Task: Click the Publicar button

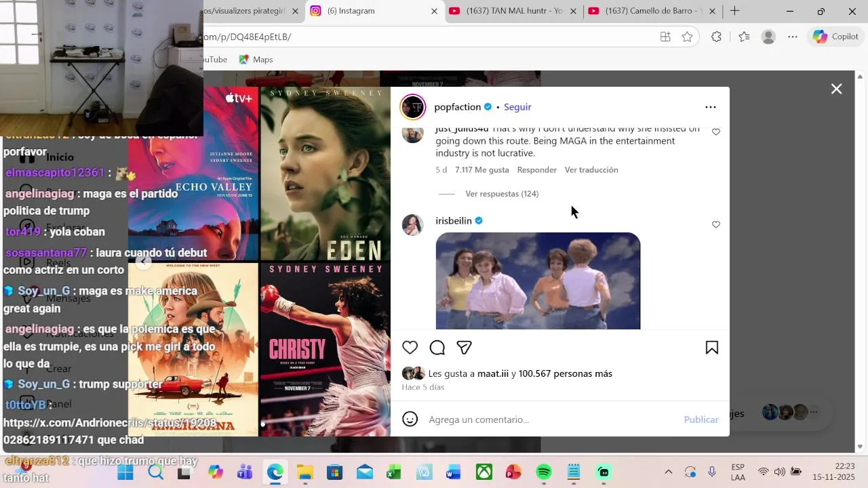Action: click(x=701, y=420)
